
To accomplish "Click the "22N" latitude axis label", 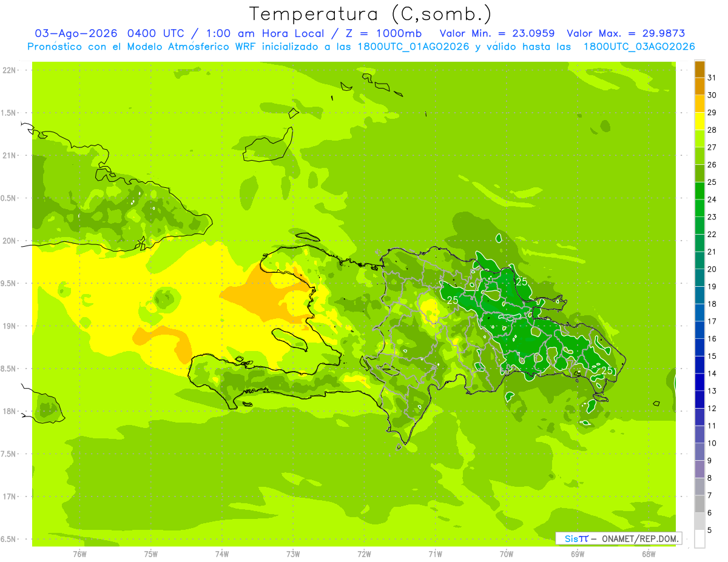I will click(x=10, y=70).
